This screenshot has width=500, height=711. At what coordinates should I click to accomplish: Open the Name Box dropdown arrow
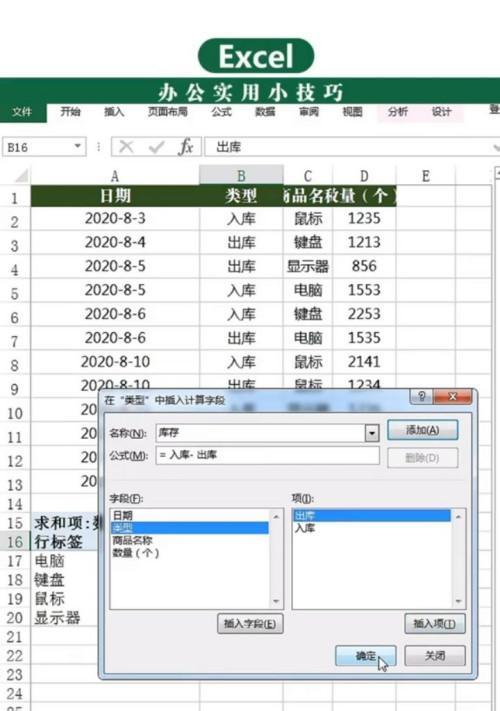click(78, 146)
